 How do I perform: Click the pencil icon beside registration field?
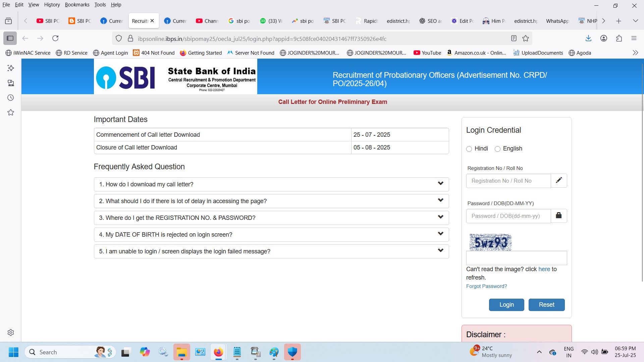[x=559, y=181]
